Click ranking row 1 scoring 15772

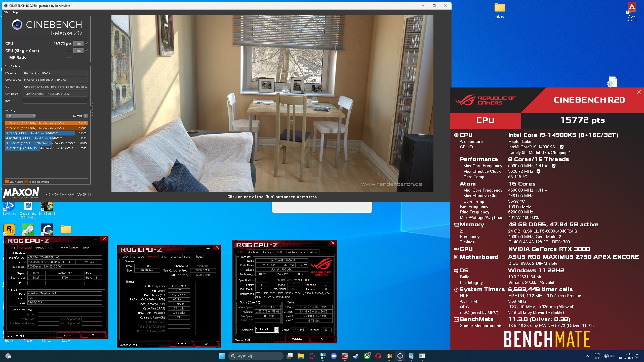pos(47,123)
